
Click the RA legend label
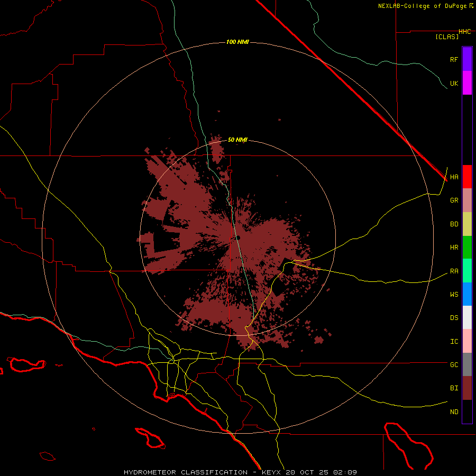454,271
